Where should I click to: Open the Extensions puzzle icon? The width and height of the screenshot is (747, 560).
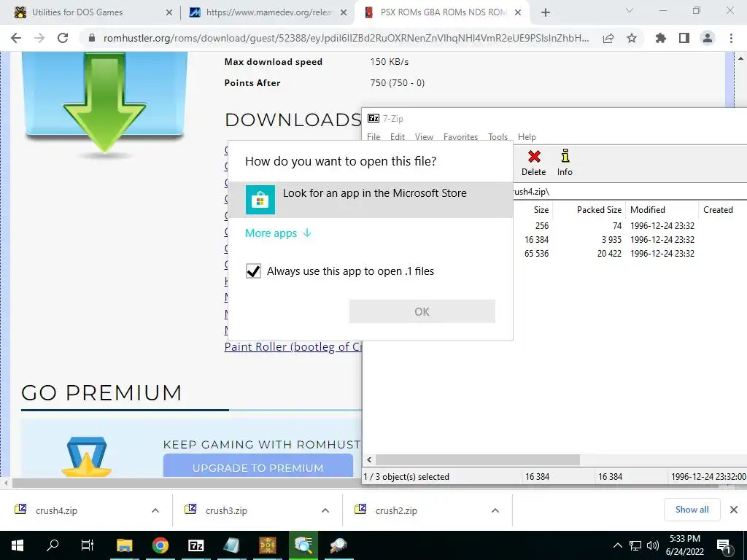(x=660, y=38)
